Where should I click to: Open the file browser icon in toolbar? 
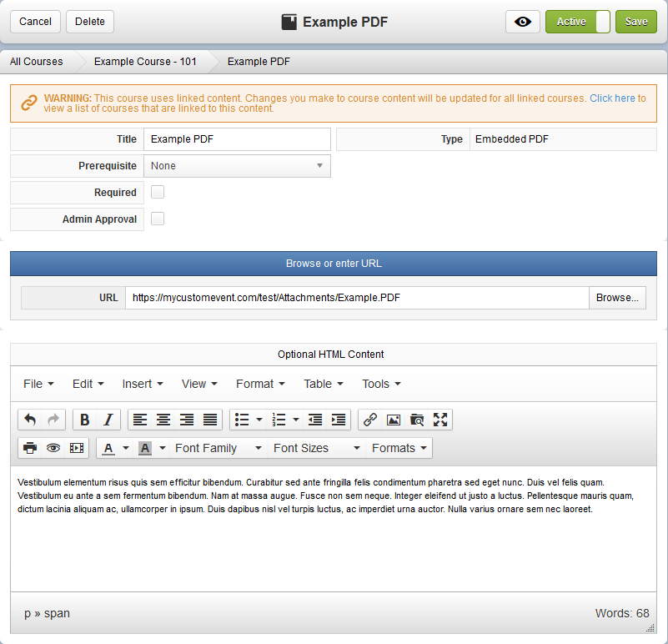[417, 420]
